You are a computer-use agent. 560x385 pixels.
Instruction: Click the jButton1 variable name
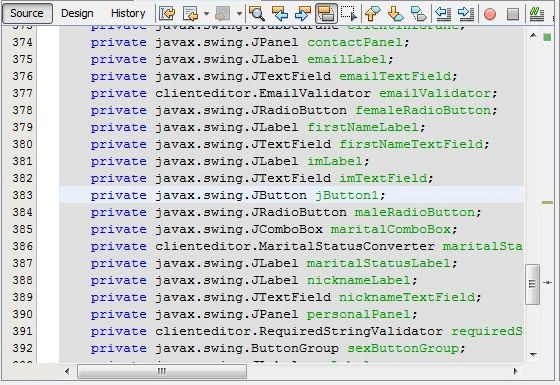[x=346, y=195]
